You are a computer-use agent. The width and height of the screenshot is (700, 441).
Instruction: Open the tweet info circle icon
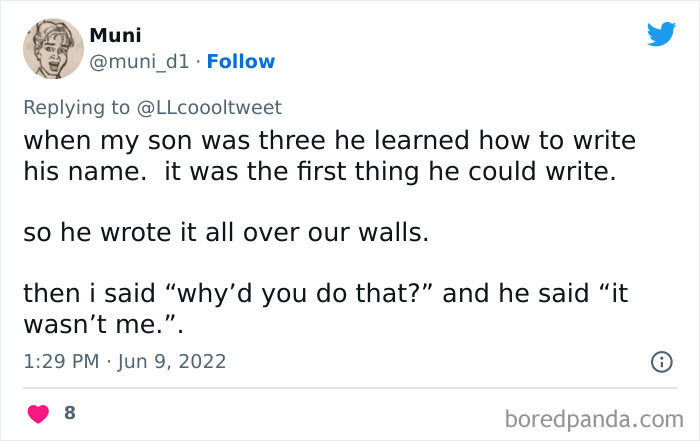[x=661, y=362]
